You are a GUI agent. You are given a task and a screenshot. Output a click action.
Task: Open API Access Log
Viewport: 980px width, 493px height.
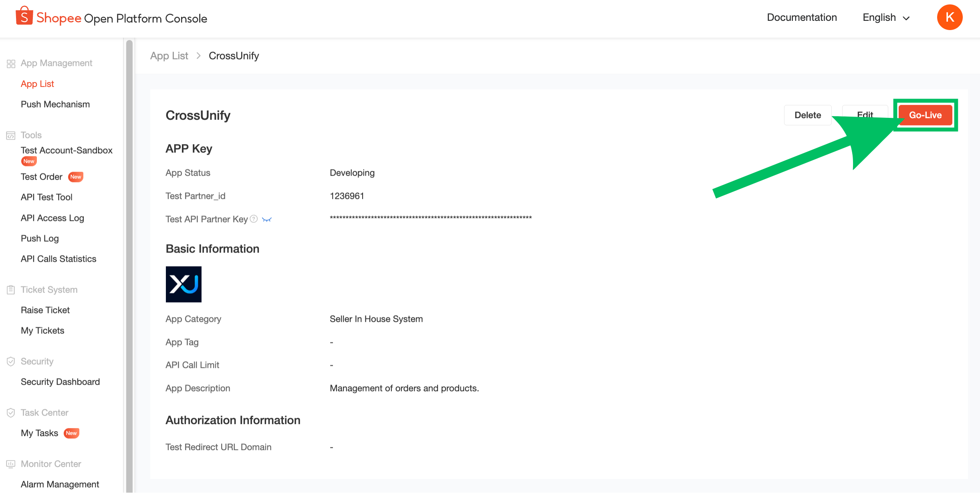point(52,218)
